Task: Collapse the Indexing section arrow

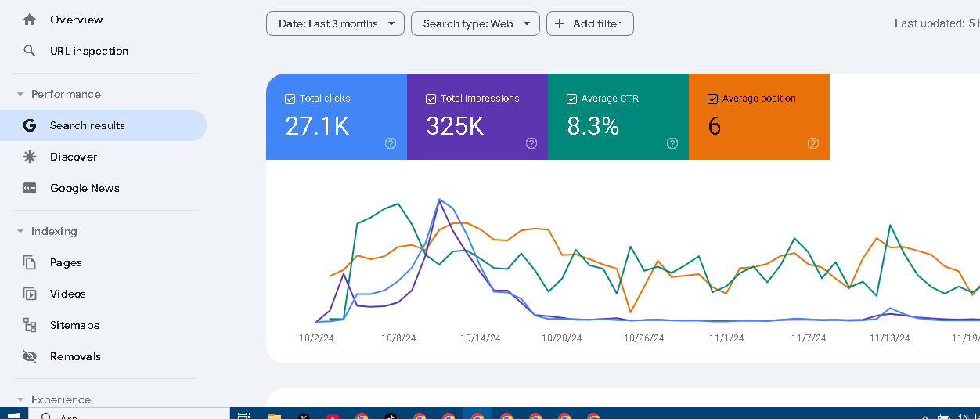Action: [x=20, y=231]
